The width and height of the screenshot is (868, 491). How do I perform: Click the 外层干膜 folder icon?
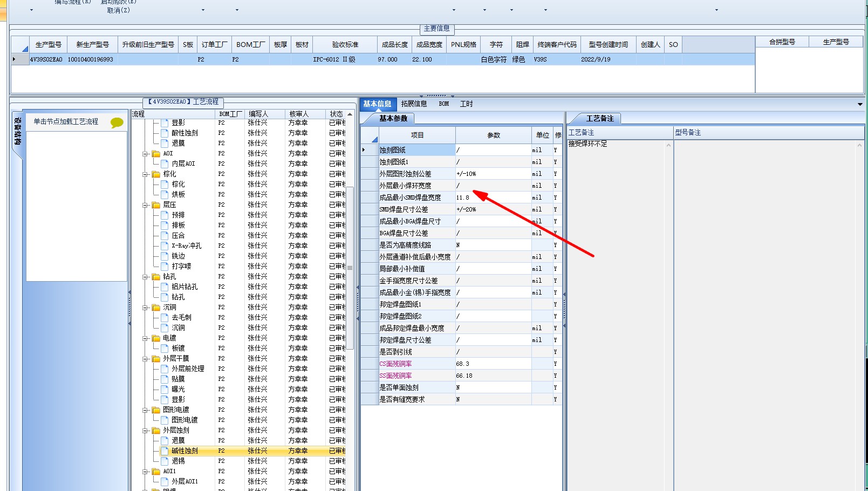pos(156,359)
